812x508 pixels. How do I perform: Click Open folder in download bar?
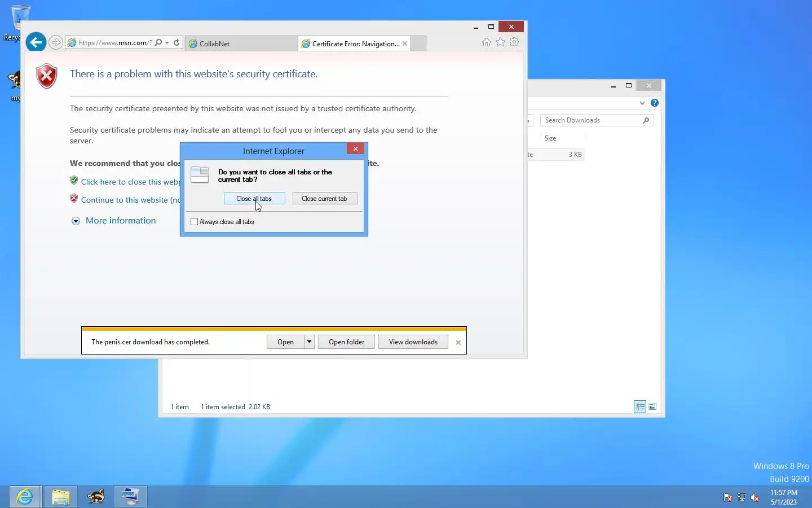pos(346,342)
